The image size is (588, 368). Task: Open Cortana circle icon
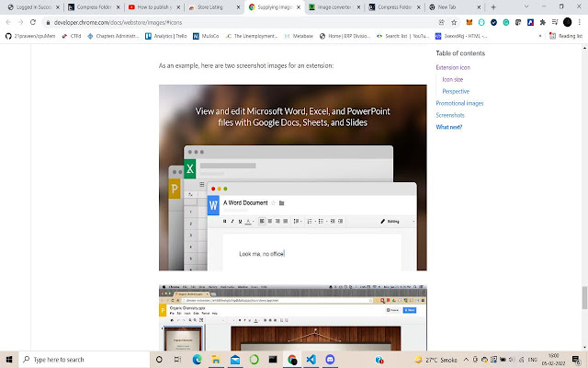pos(159,360)
